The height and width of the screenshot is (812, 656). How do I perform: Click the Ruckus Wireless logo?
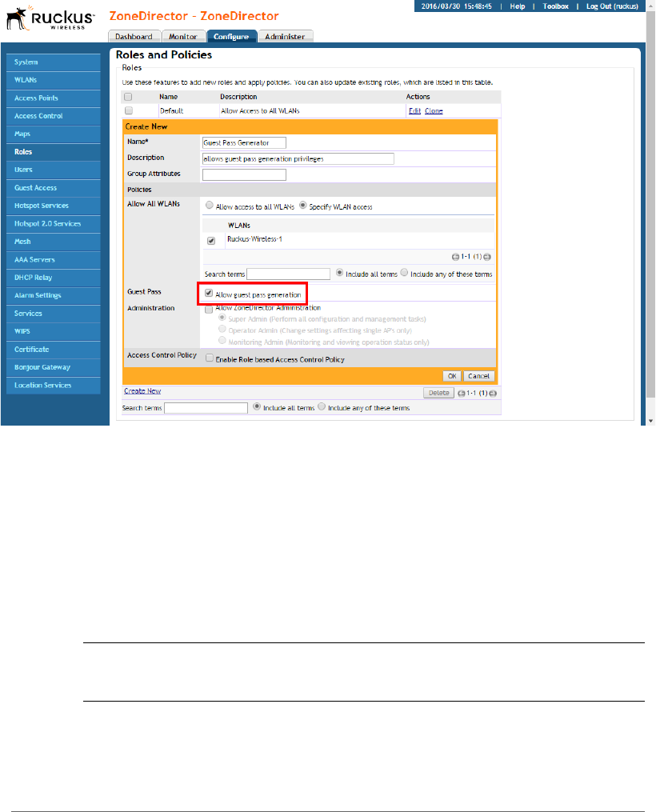pyautogui.click(x=50, y=18)
